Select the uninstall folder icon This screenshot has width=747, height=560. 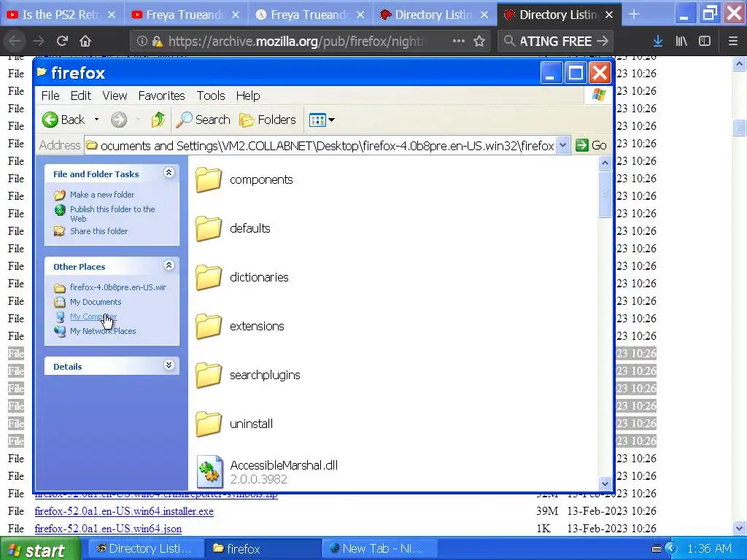click(x=209, y=424)
